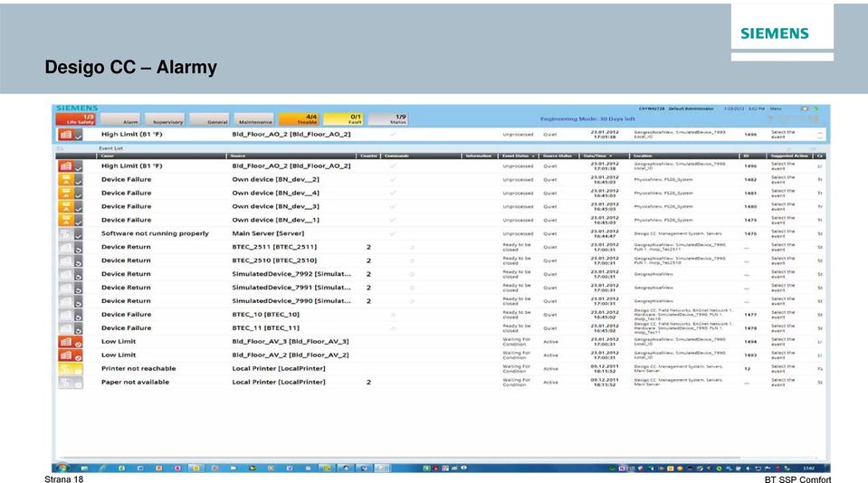Screen dimensions: 868x483
Task: Filter by Trouble 4/4 events
Action: [x=299, y=119]
